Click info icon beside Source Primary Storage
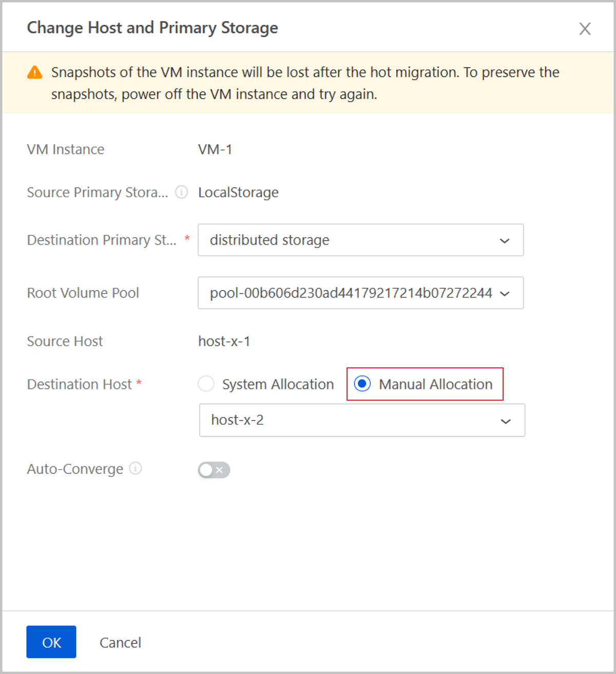The image size is (616, 674). click(x=181, y=192)
